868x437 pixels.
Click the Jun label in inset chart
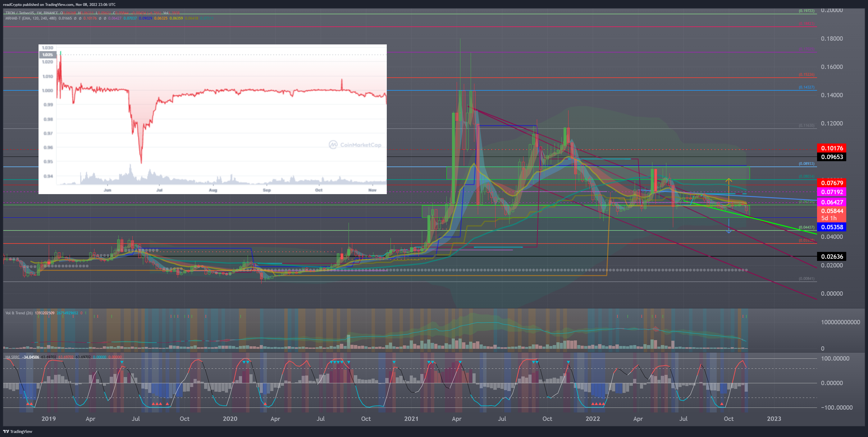(x=107, y=190)
